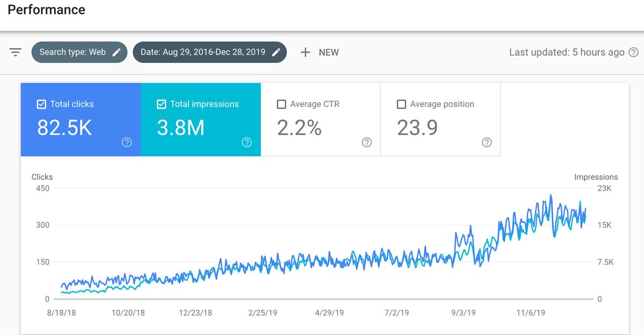The height and width of the screenshot is (335, 644).
Task: Select the 82.5K total clicks value
Action: coord(64,128)
